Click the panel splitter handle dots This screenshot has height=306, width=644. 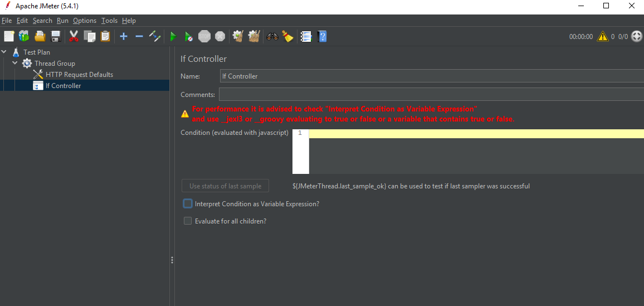[172, 260]
